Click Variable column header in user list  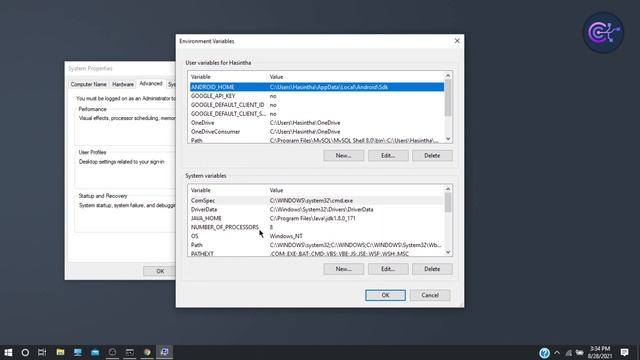tap(227, 77)
